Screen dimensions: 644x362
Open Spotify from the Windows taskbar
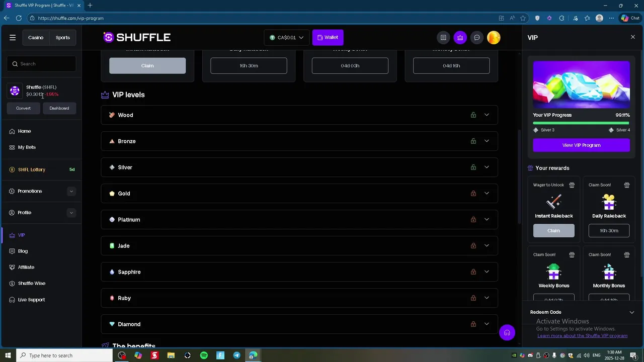pyautogui.click(x=204, y=355)
